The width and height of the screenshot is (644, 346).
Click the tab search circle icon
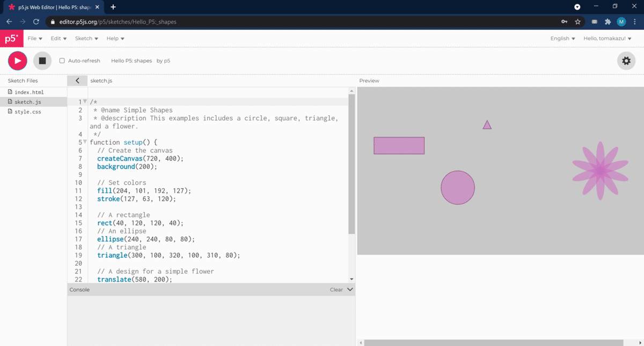[577, 7]
